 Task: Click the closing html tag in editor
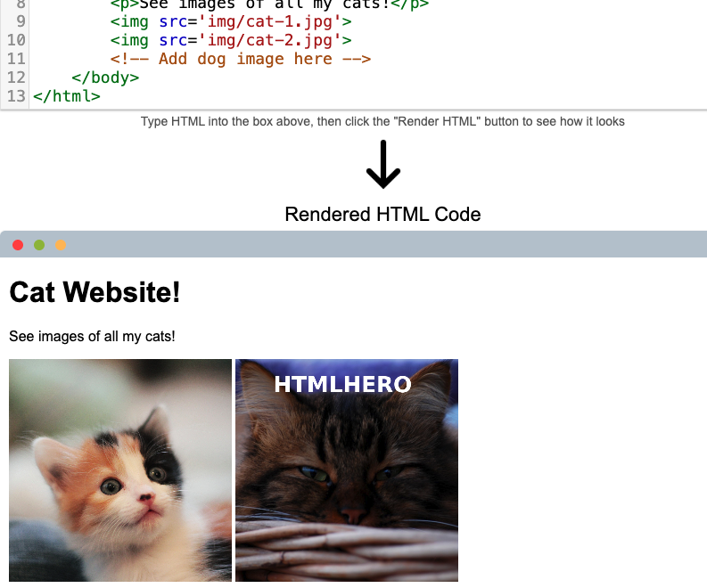(x=67, y=96)
